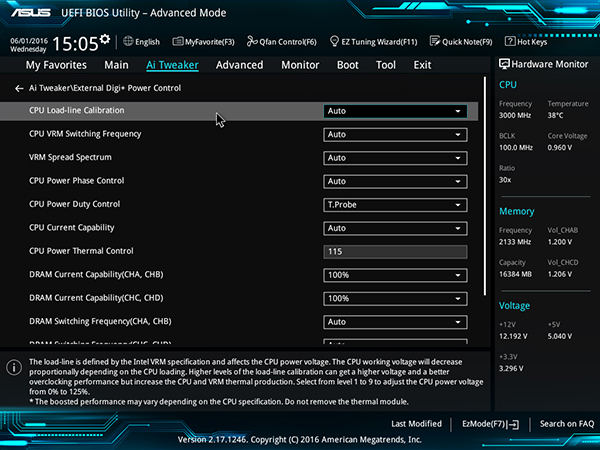Open Qfan Control(F6) fan icon
Viewport: 600px width, 450px height.
(252, 41)
